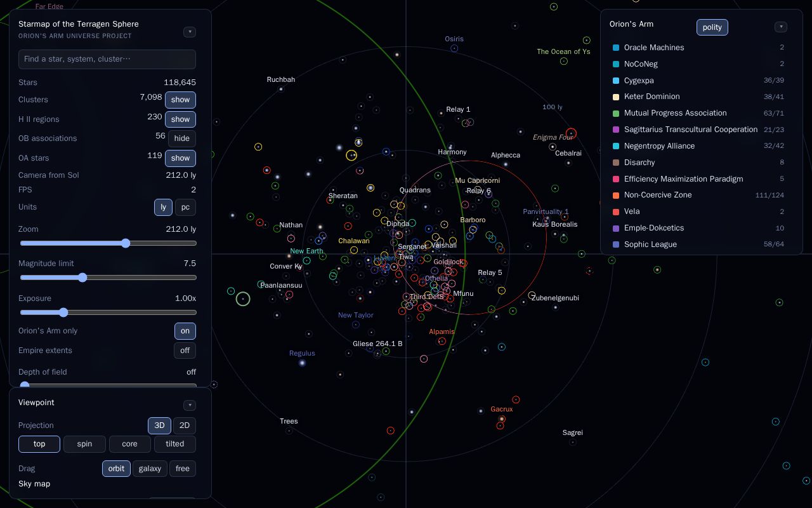Click the Osiris star marker
This screenshot has height=508, width=812.
pos(454,48)
